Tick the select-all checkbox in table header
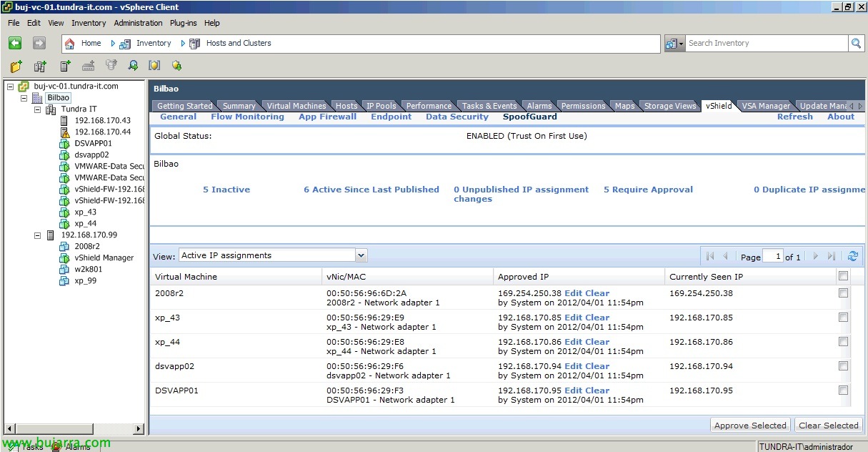Screen dimensions: 868x452 click(x=844, y=275)
